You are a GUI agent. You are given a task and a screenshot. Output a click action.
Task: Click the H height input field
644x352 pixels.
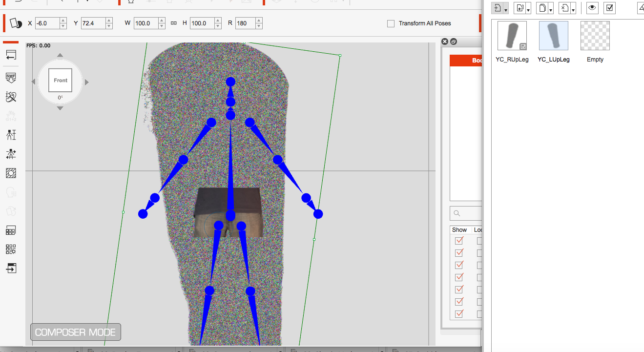click(x=203, y=23)
